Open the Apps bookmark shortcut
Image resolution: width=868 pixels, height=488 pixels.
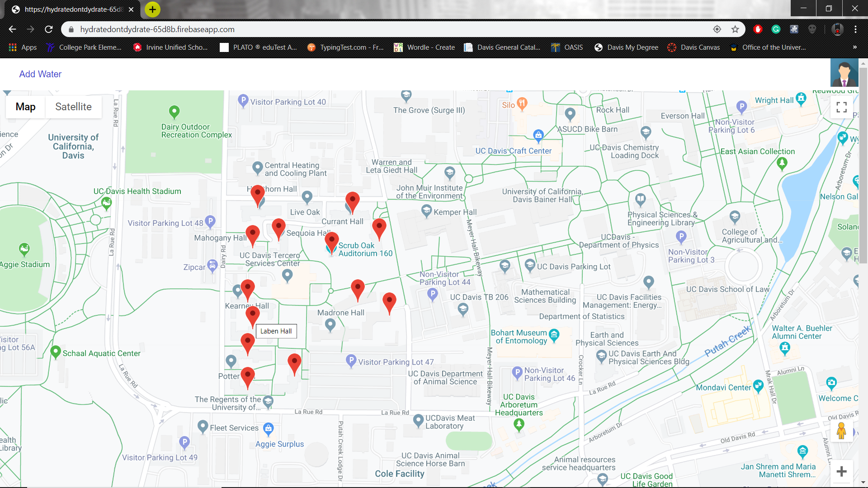(23, 47)
